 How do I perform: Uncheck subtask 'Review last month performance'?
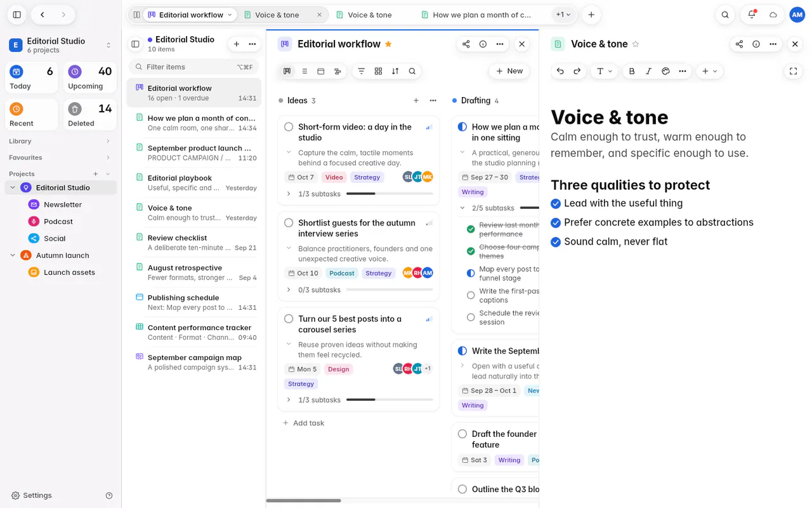coord(471,229)
